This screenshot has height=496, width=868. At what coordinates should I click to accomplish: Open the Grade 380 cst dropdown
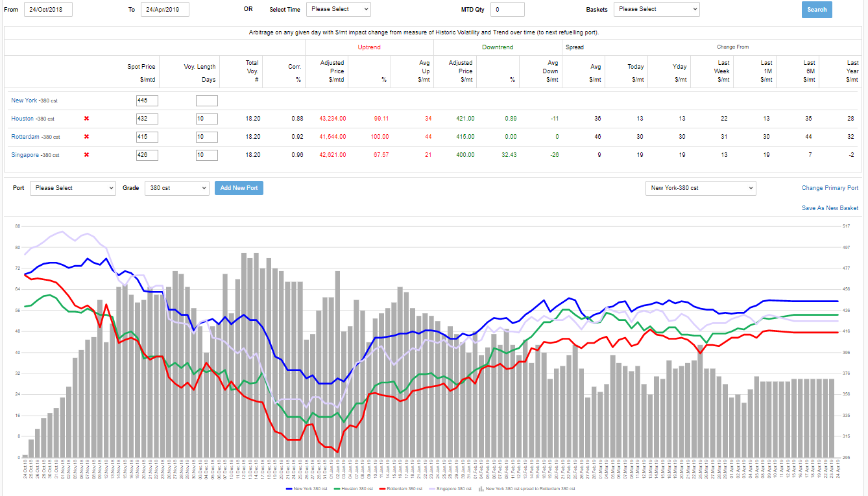click(176, 188)
